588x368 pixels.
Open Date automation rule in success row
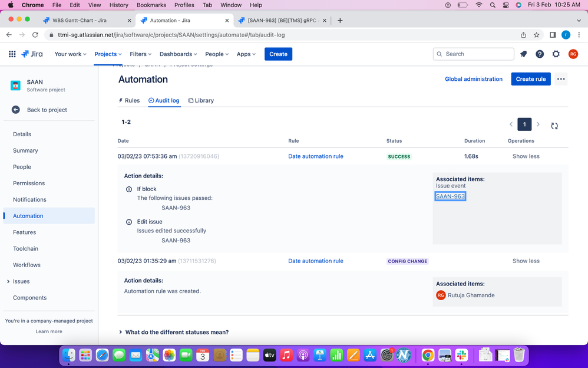pyautogui.click(x=315, y=156)
